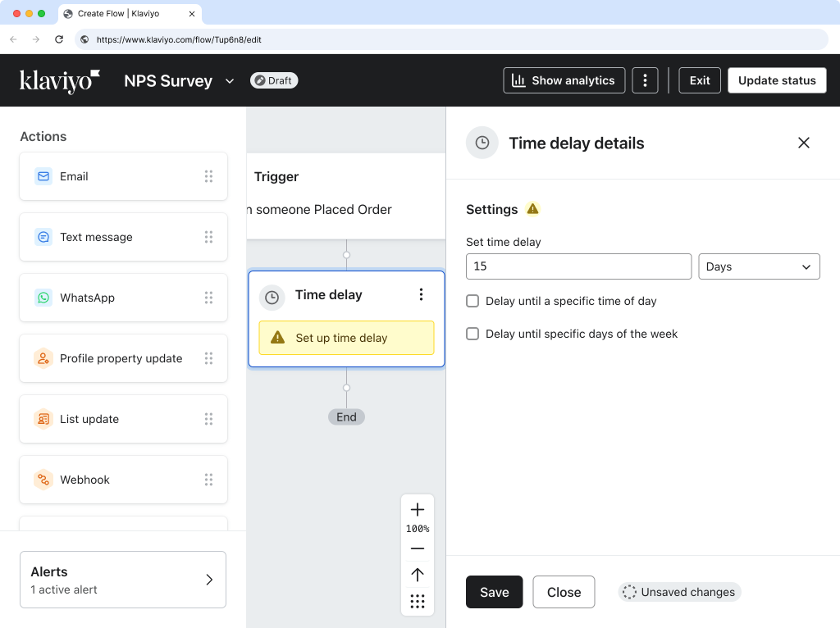Image resolution: width=840 pixels, height=628 pixels.
Task: Select the Email action icon
Action: pos(43,176)
